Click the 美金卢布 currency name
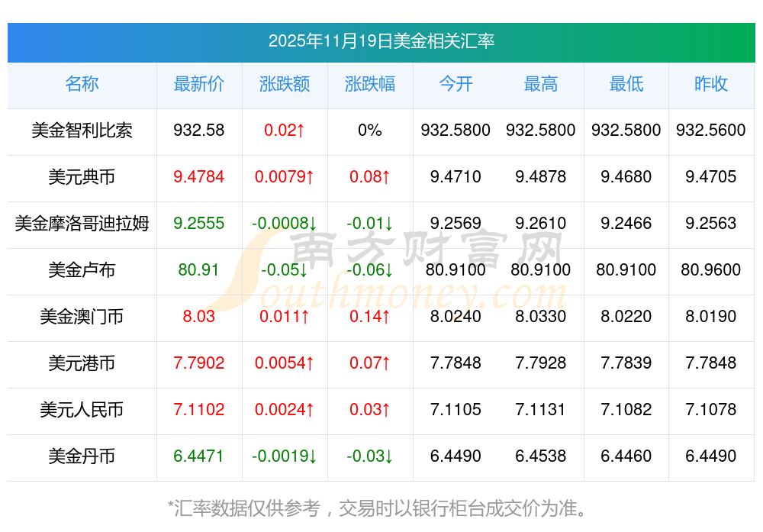The width and height of the screenshot is (763, 532). [x=82, y=270]
